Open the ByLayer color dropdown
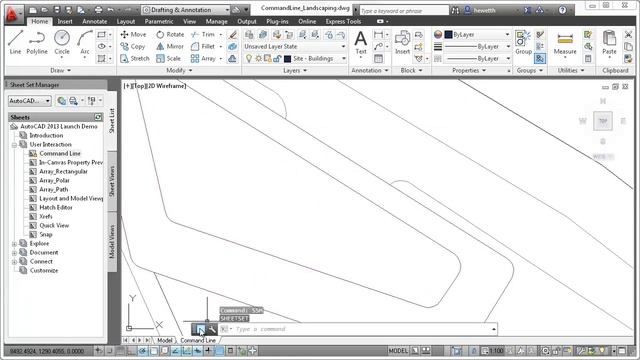This screenshot has height=360, width=640. 478,35
